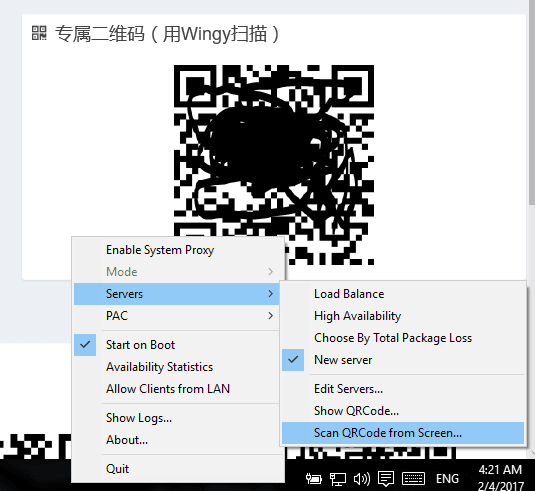This screenshot has width=535, height=491.
Task: Open Edit Servers... dialog
Action: click(403, 389)
